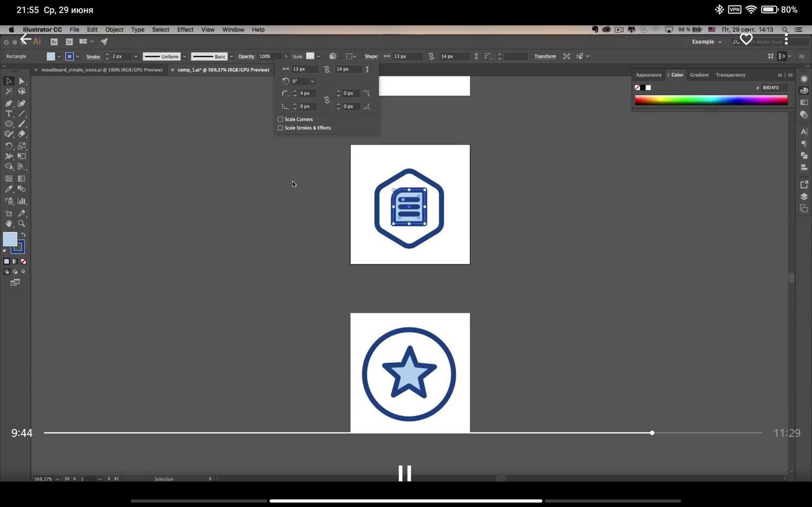Open the video three-dot options menu

pyautogui.click(x=786, y=39)
